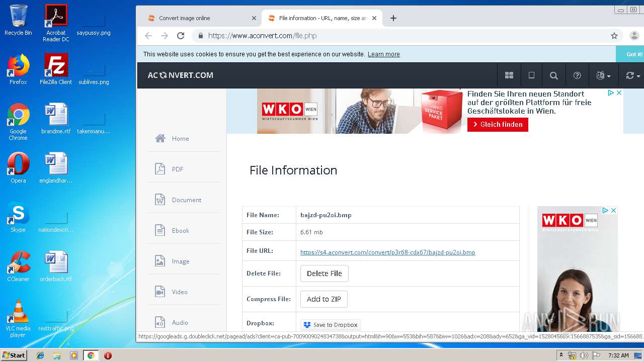Expand the refresh options dropdown in header
Image resolution: width=644 pixels, height=362 pixels.
tap(632, 75)
